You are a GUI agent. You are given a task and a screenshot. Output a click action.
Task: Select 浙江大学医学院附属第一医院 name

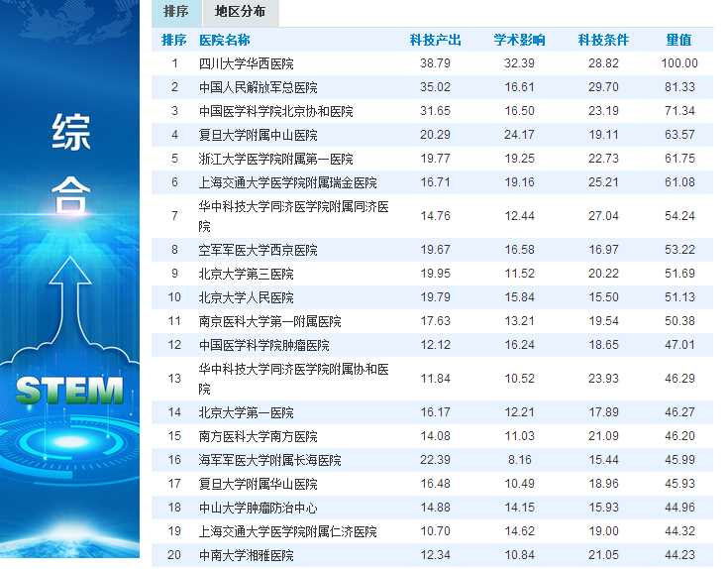[x=275, y=159]
